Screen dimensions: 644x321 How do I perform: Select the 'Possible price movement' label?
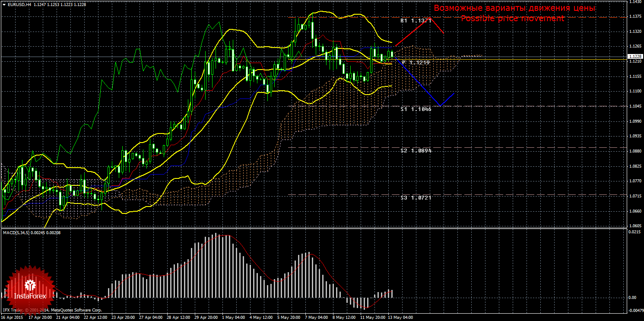tap(512, 19)
